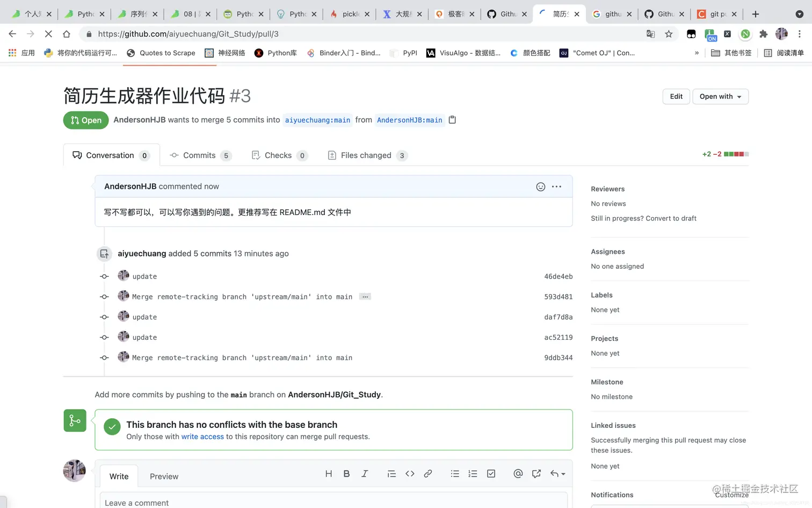Switch to the Checks tab
Screen dimensions: 812x508
279,155
